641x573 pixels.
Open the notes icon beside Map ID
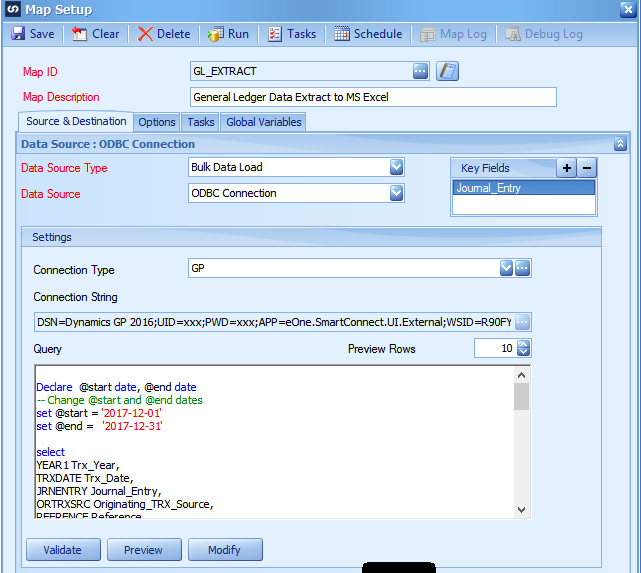point(447,71)
